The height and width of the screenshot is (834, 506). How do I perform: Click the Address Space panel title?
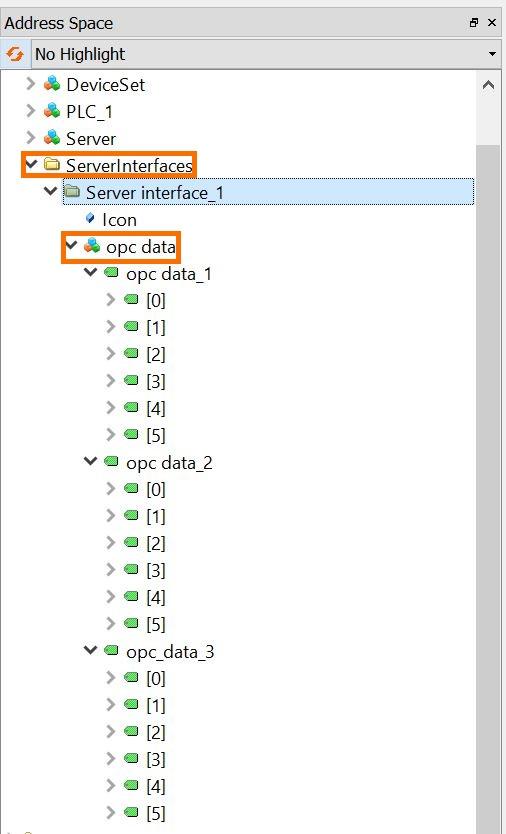pos(59,23)
